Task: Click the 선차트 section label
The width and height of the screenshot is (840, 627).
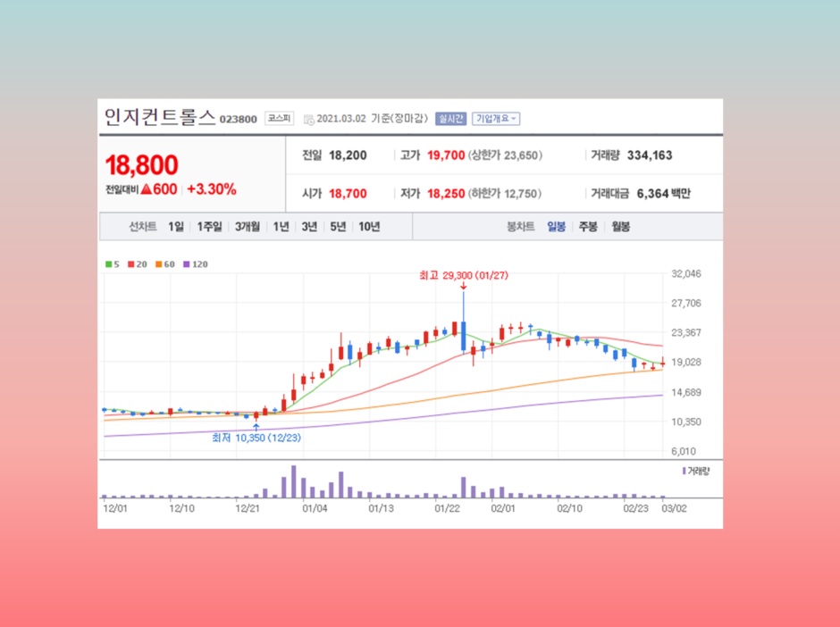Action: coord(142,227)
